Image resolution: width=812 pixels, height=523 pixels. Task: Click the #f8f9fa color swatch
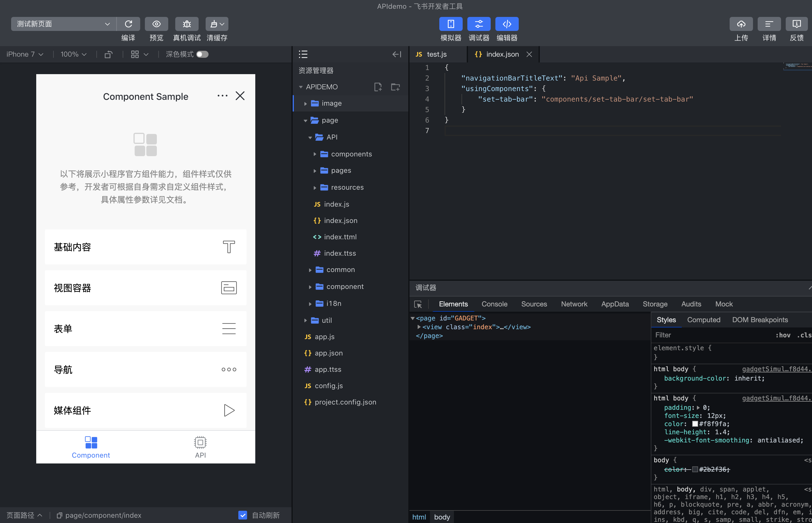695,424
